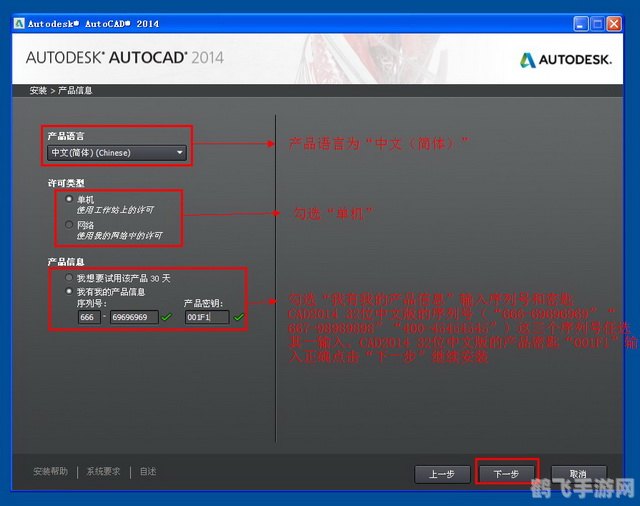This screenshot has width=640, height=506.
Task: Click the 产品语言 section label
Action: [x=66, y=136]
